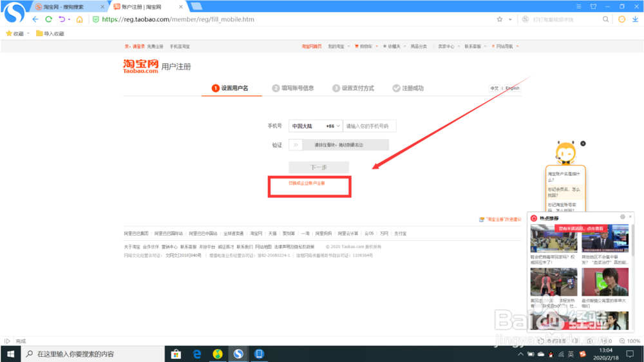Open the blue phone app taskbar icon
644x362 pixels.
coord(259,354)
